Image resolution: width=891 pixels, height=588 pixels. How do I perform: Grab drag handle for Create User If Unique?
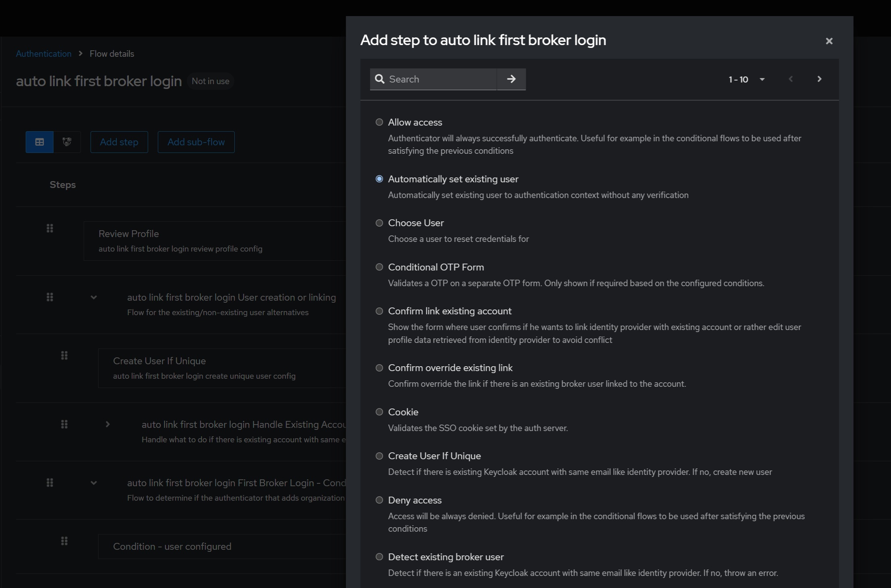coord(64,355)
